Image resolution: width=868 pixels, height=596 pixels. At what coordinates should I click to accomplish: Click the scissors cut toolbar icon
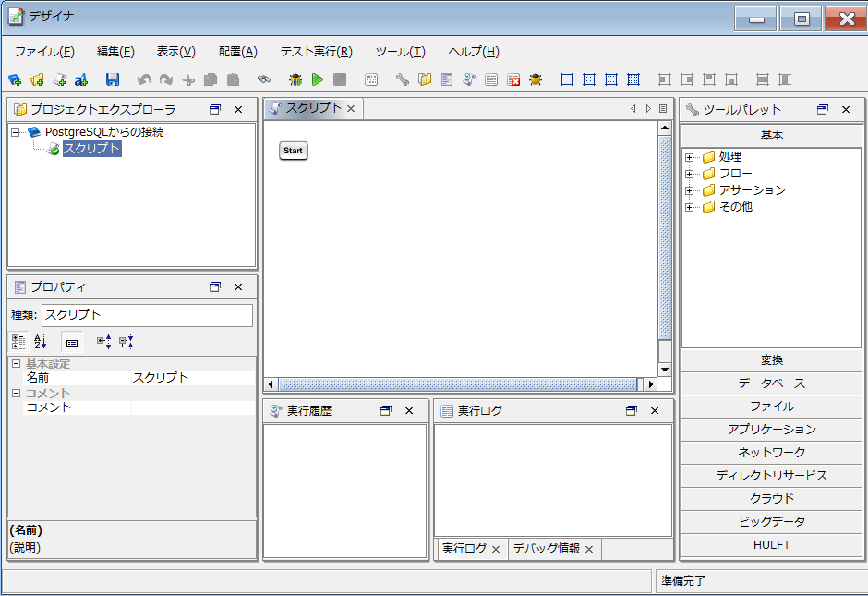pos(188,79)
